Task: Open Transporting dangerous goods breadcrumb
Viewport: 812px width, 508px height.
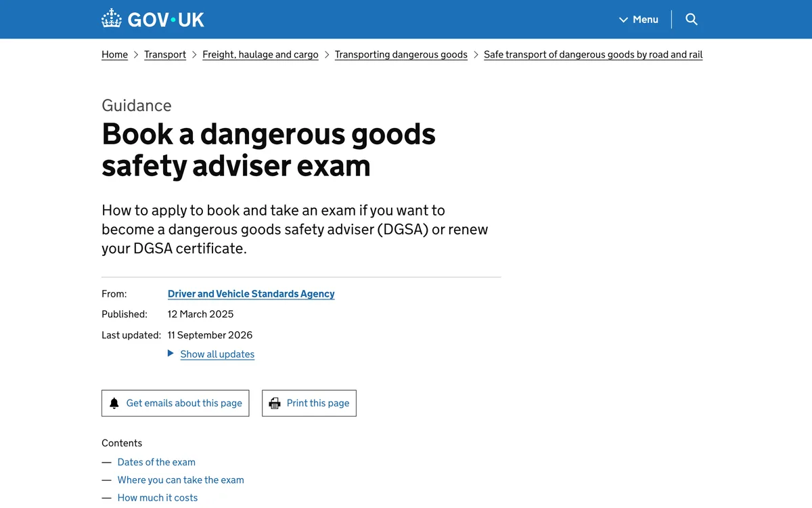Action: point(401,55)
